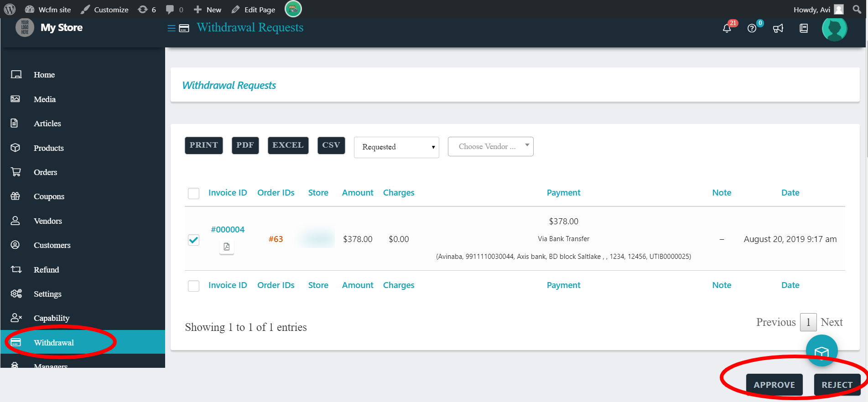Click the floating teal box icon
Screen dimensions: 868x402
point(821,351)
